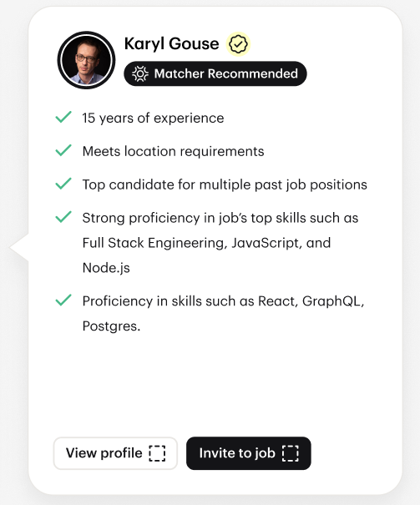The height and width of the screenshot is (505, 420).
Task: Click dashed square icon in View profile
Action: (157, 453)
